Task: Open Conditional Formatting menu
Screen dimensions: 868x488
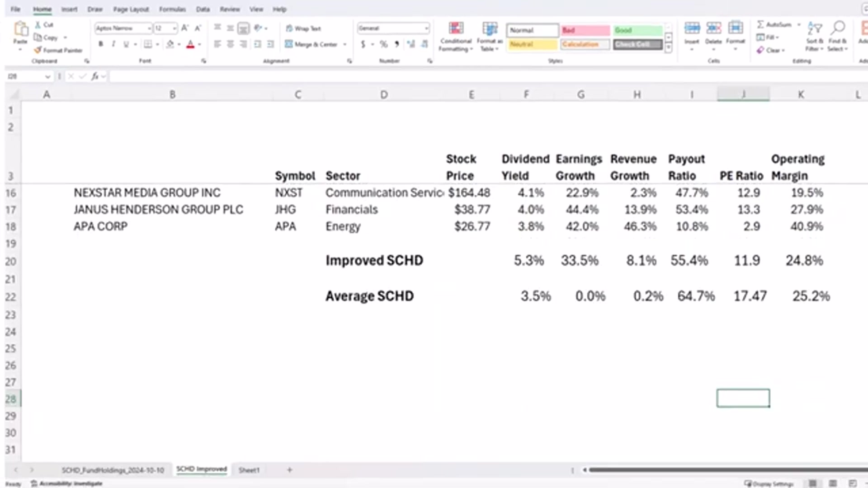Action: tap(456, 37)
